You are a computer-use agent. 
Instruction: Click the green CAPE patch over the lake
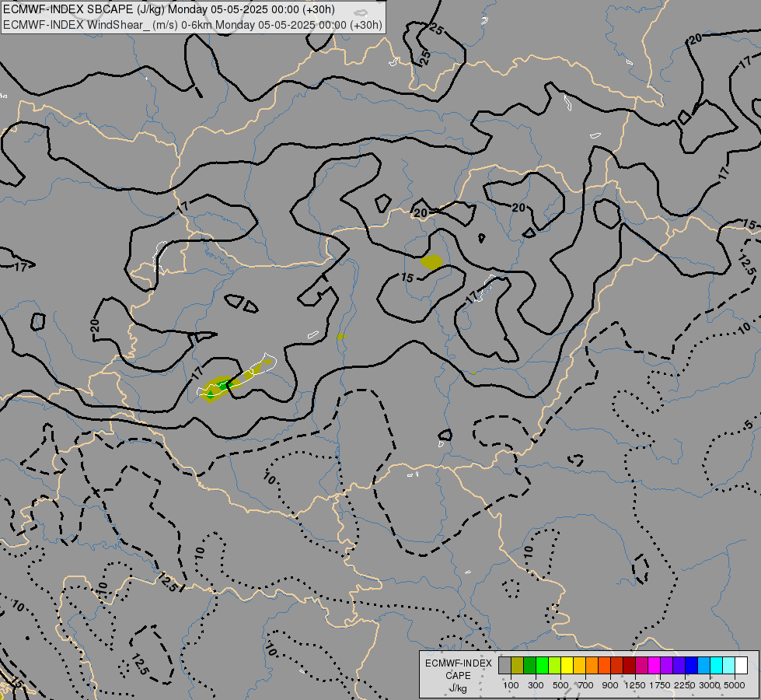pos(224,385)
